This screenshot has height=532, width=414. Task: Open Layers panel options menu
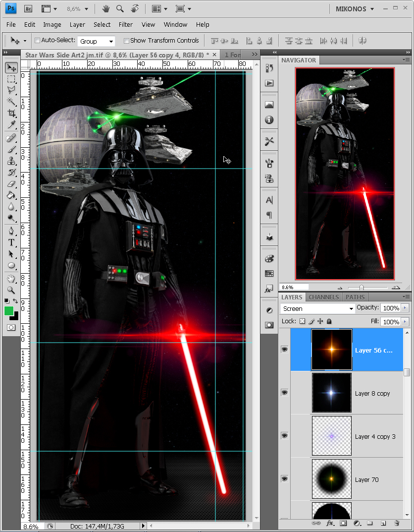pos(406,297)
